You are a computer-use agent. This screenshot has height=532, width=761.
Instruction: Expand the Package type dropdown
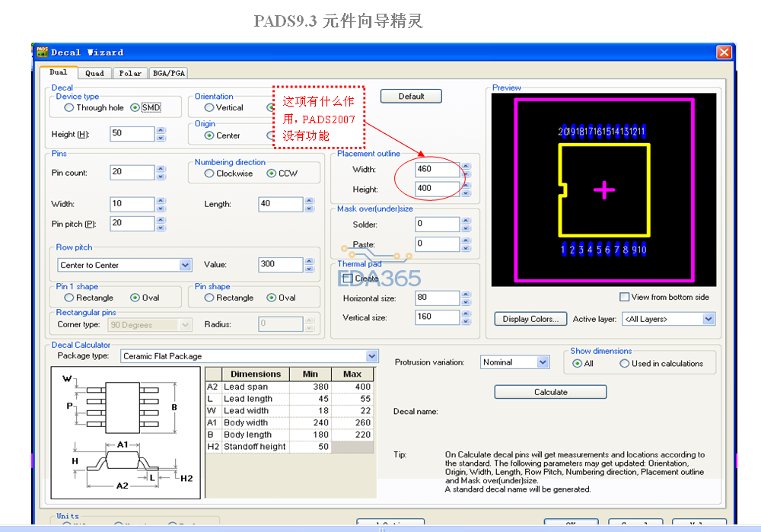click(371, 356)
